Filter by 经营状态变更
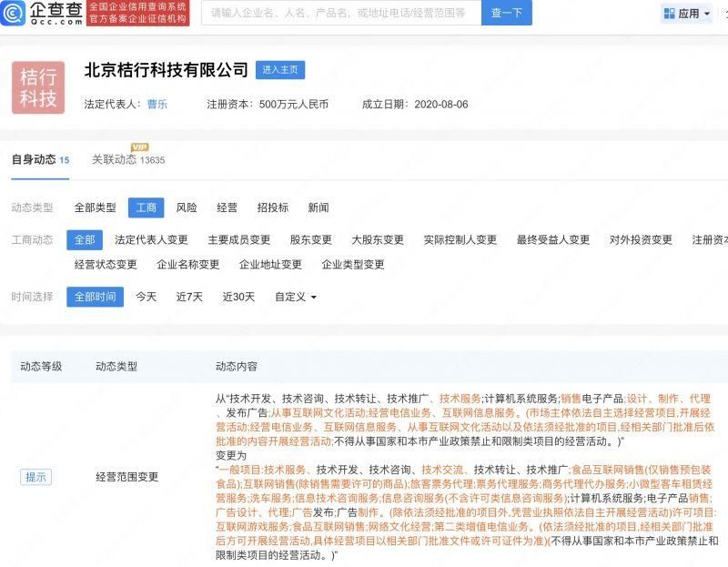 (x=106, y=265)
